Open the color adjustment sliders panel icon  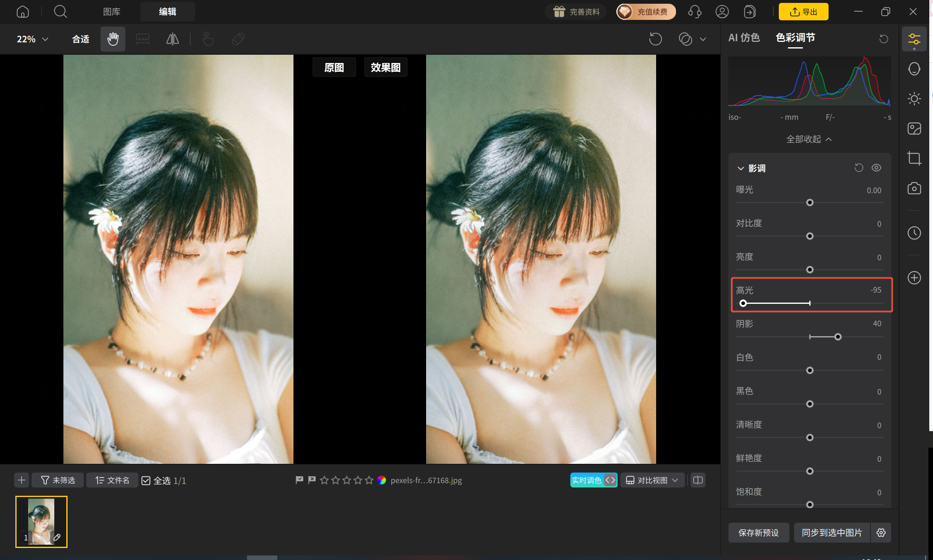point(914,39)
